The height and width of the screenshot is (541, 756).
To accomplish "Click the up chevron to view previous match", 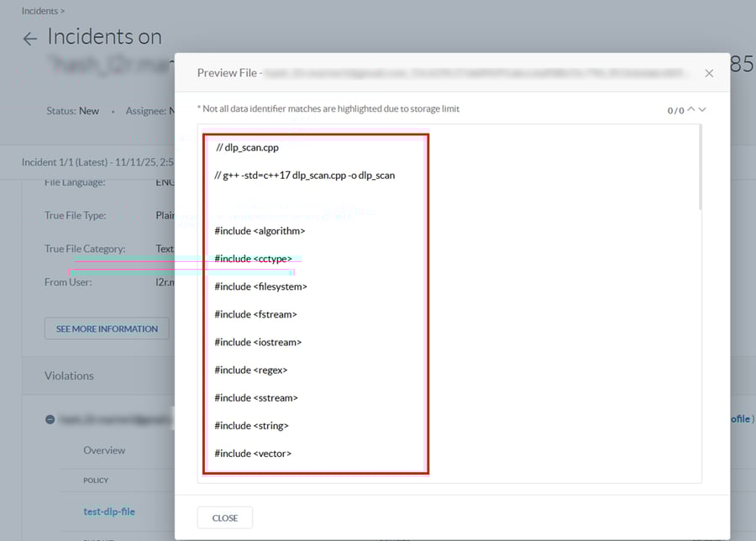I will point(689,109).
